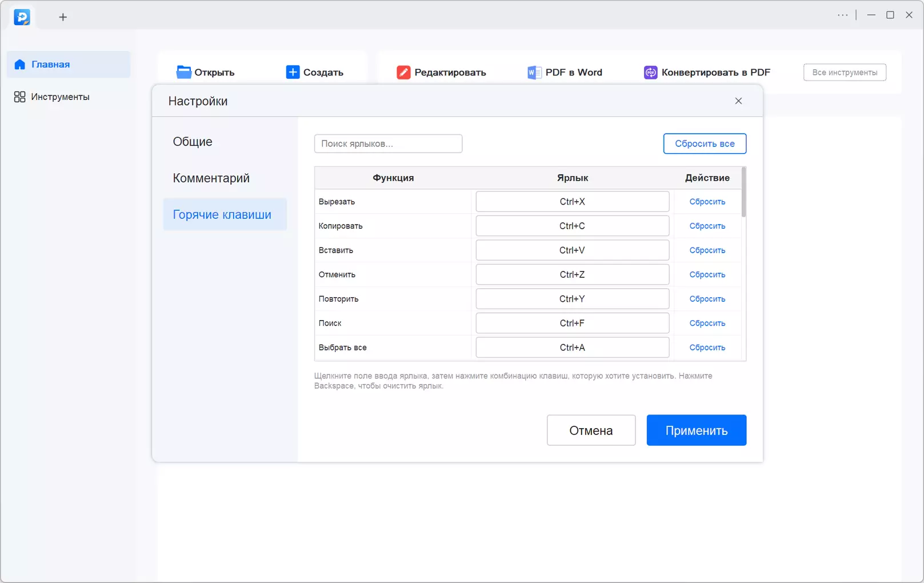Click the Конвертировать в PDF icon
The image size is (924, 583).
point(650,72)
